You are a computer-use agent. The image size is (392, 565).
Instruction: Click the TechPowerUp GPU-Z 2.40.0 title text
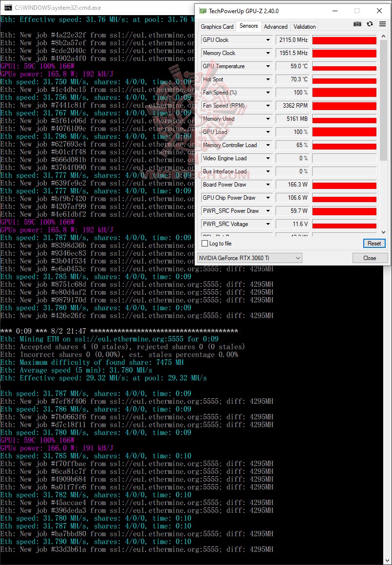pyautogui.click(x=243, y=11)
